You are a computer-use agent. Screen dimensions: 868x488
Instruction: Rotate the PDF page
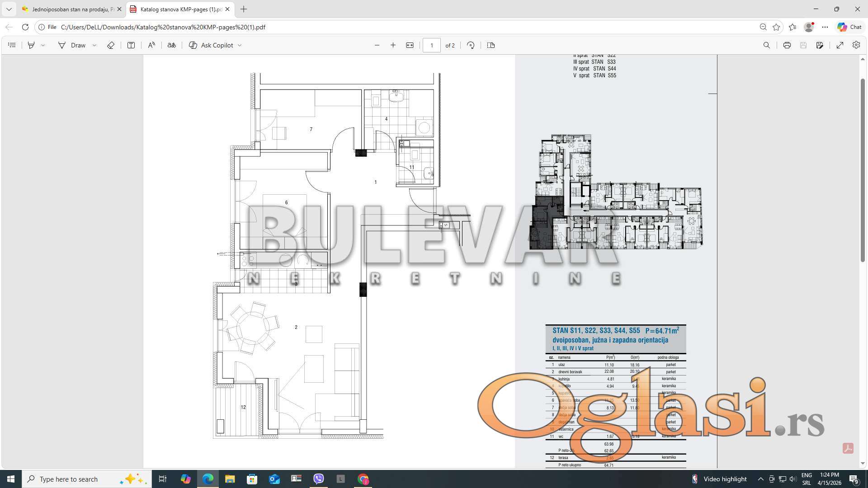[x=471, y=45]
